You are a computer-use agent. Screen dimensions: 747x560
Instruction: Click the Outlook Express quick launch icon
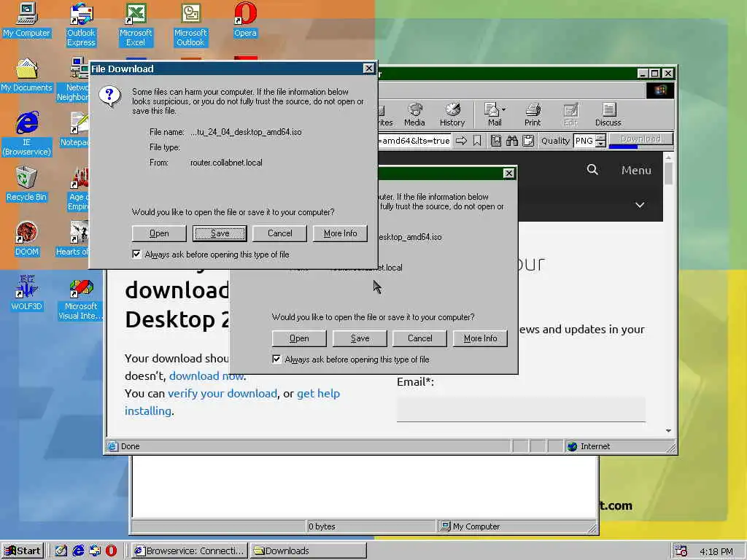coord(95,551)
